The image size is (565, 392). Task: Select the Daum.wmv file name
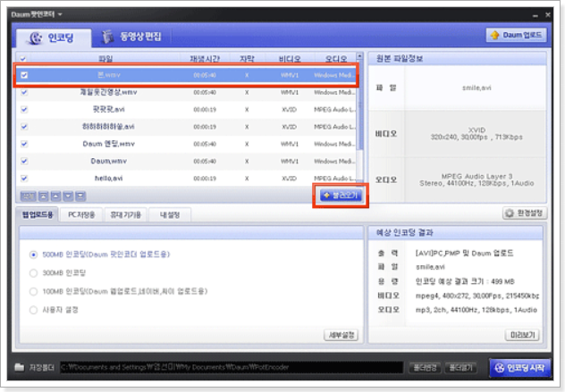pyautogui.click(x=108, y=161)
